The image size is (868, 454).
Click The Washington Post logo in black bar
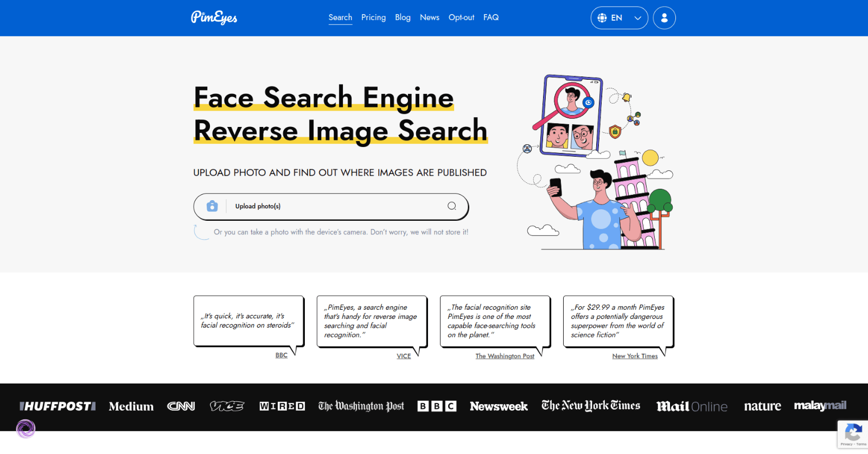(x=361, y=406)
